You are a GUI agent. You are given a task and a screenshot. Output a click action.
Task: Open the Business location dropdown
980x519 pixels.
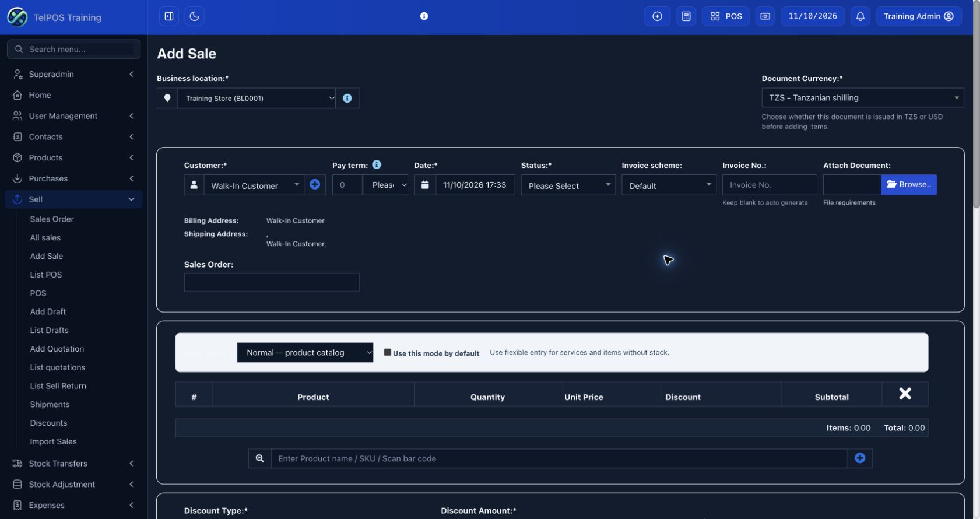(x=257, y=99)
